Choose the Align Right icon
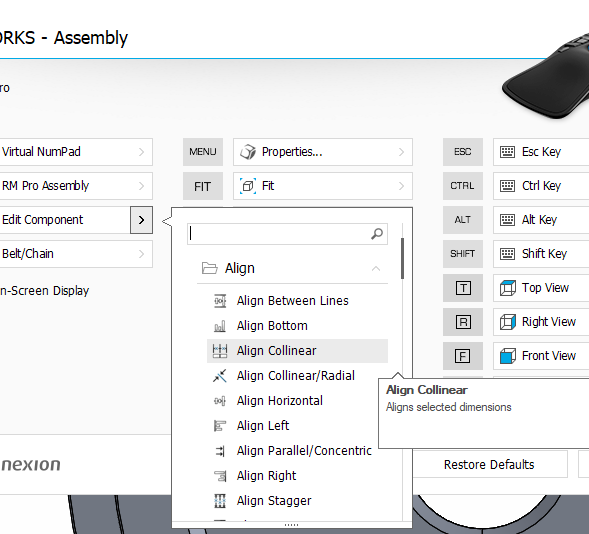Screen dimensions: 589x534 point(220,476)
